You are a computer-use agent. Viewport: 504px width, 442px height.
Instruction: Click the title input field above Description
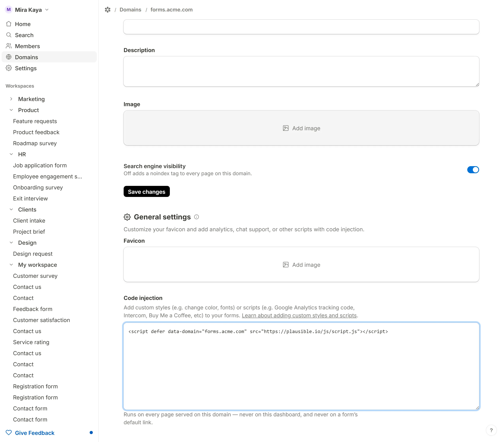[x=301, y=27]
